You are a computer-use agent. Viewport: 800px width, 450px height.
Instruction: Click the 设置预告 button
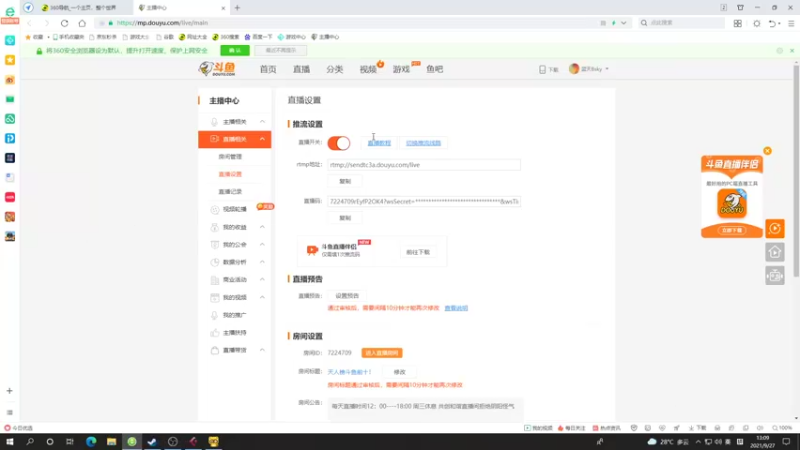347,296
